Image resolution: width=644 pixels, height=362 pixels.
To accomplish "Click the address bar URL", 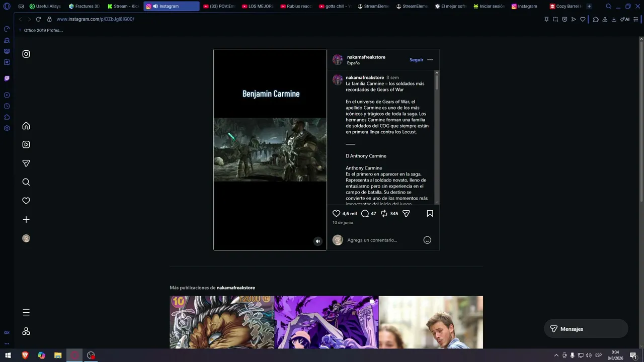I will [x=95, y=19].
